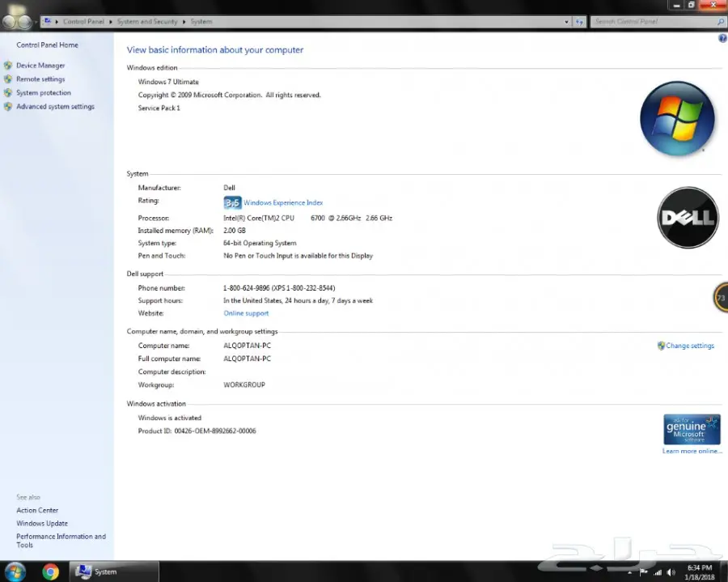
Task: Click the Remote settings shield icon
Action: (8, 79)
